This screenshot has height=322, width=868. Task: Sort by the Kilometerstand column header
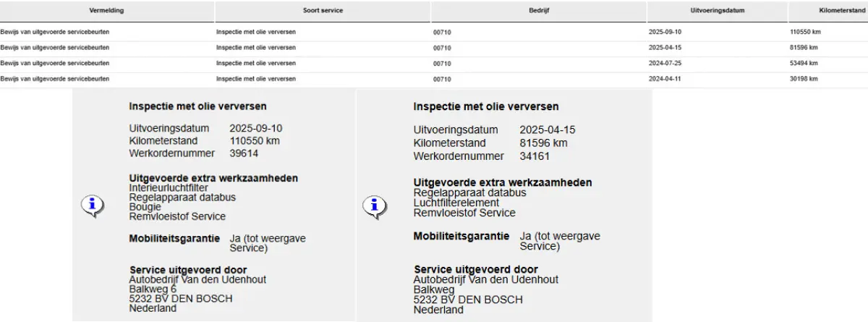(x=828, y=12)
